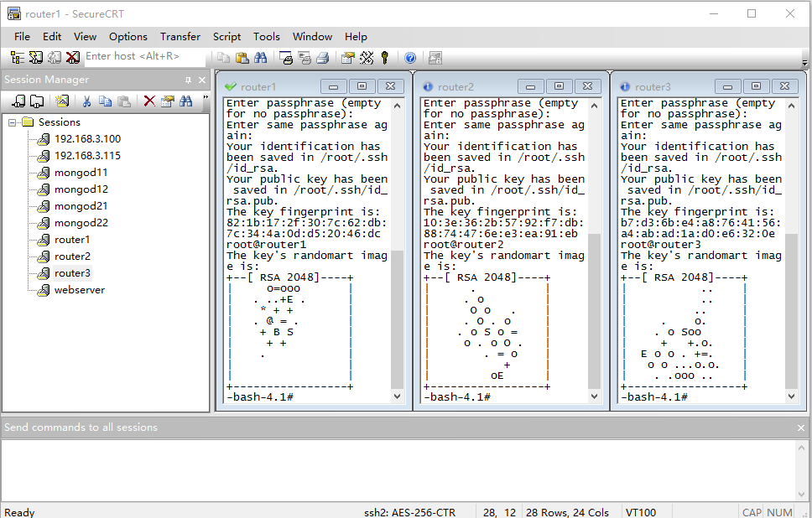Expand Session Manager toolbar overflow chevron

coord(206,98)
